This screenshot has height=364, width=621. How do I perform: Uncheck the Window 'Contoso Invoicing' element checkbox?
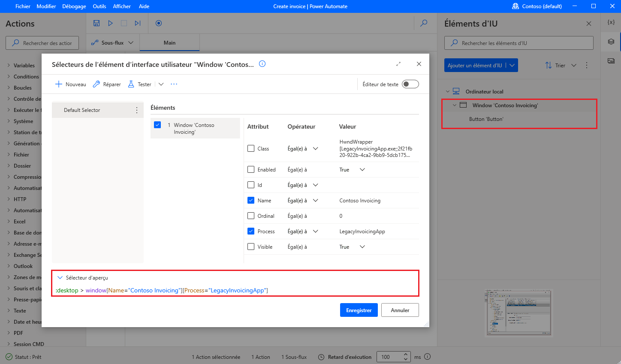click(x=157, y=125)
